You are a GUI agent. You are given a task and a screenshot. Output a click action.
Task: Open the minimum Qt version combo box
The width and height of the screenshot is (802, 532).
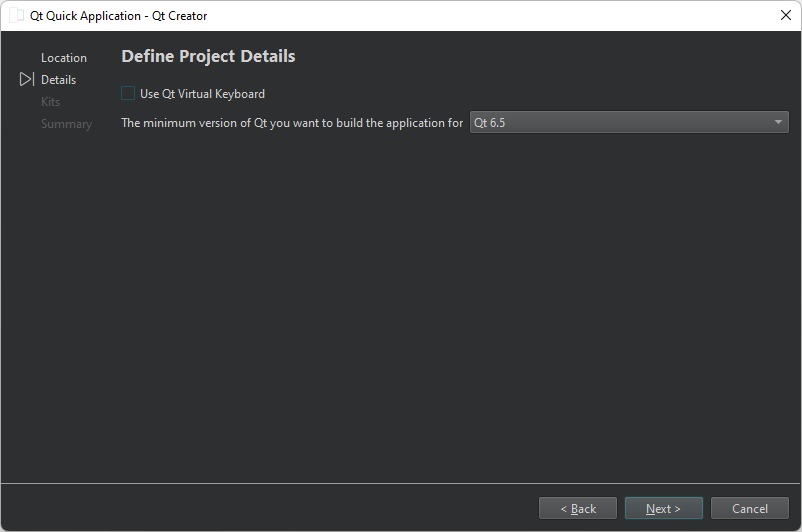pos(620,123)
